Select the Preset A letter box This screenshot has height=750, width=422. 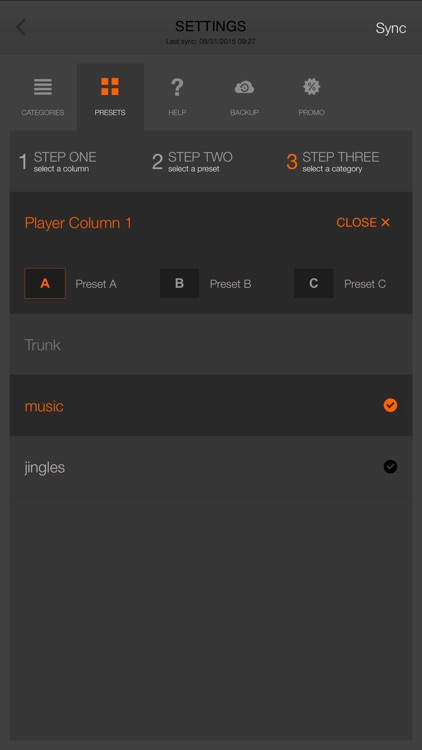point(45,283)
